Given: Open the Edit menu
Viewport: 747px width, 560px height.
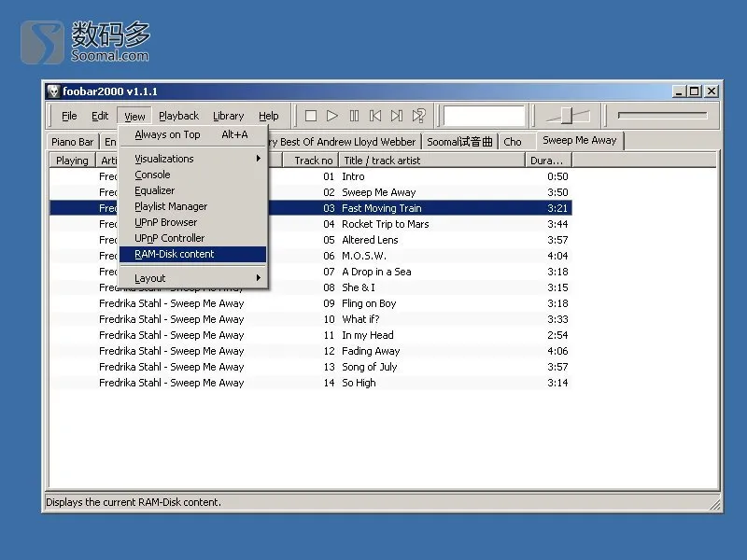Looking at the screenshot, I should point(100,116).
